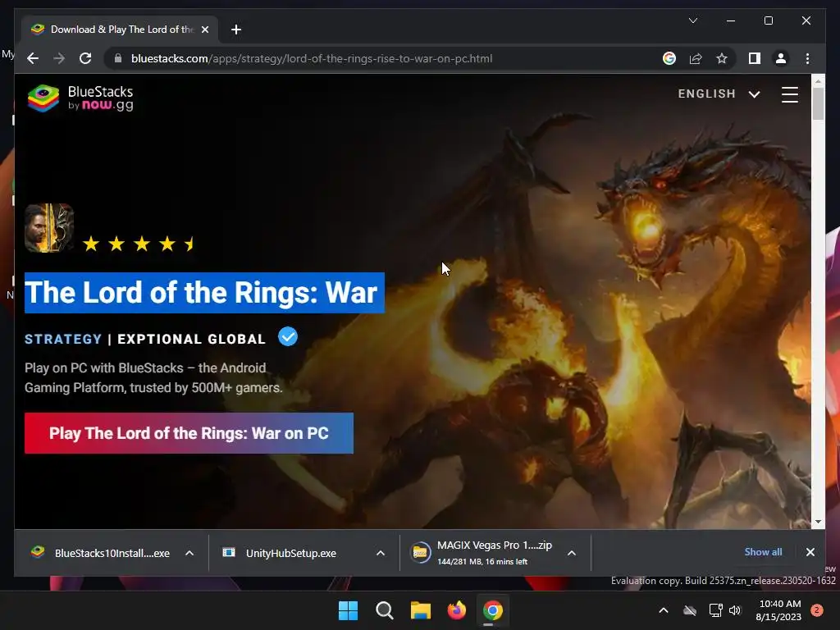840x630 pixels.
Task: Click Play The Lord of the Rings button
Action: tap(189, 433)
